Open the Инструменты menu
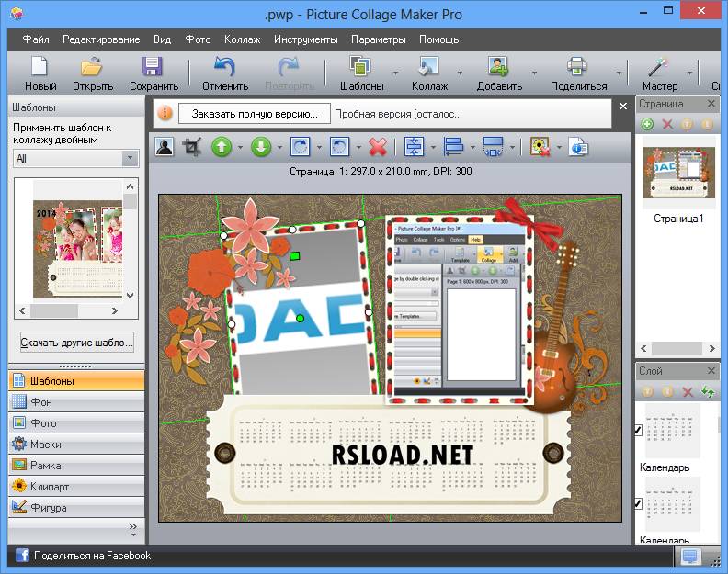This screenshot has width=728, height=574. pos(305,39)
